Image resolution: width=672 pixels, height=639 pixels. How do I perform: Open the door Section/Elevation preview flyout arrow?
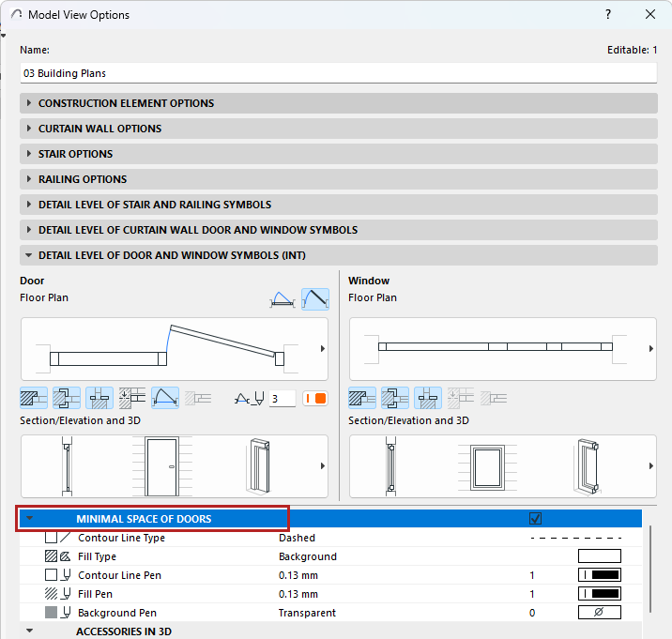tap(323, 465)
